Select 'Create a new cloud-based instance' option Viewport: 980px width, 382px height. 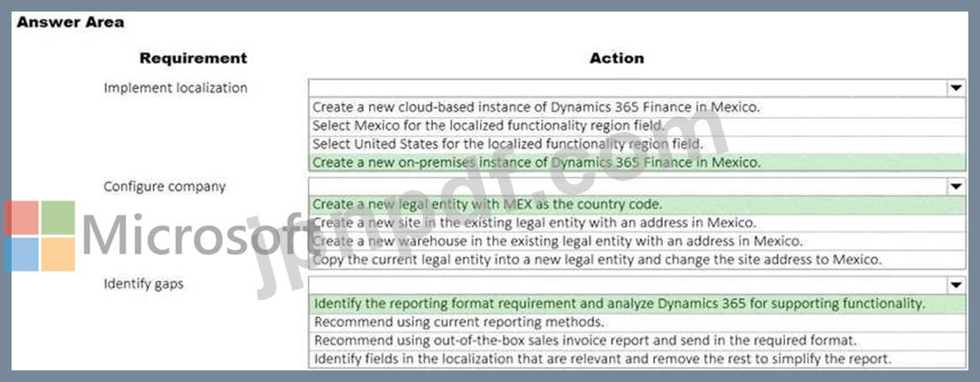point(637,107)
